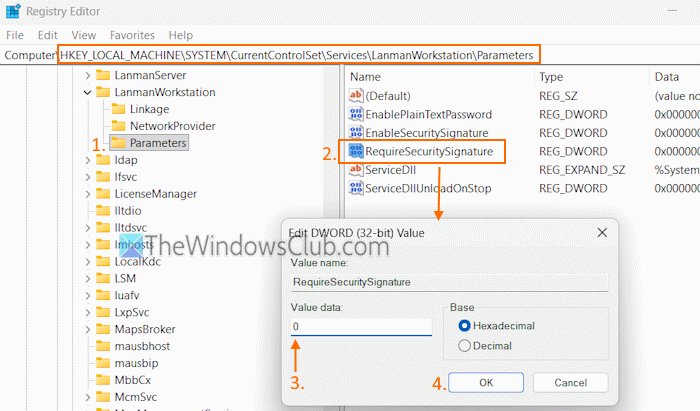
Task: Click the Registry Editor app icon
Action: click(x=12, y=11)
